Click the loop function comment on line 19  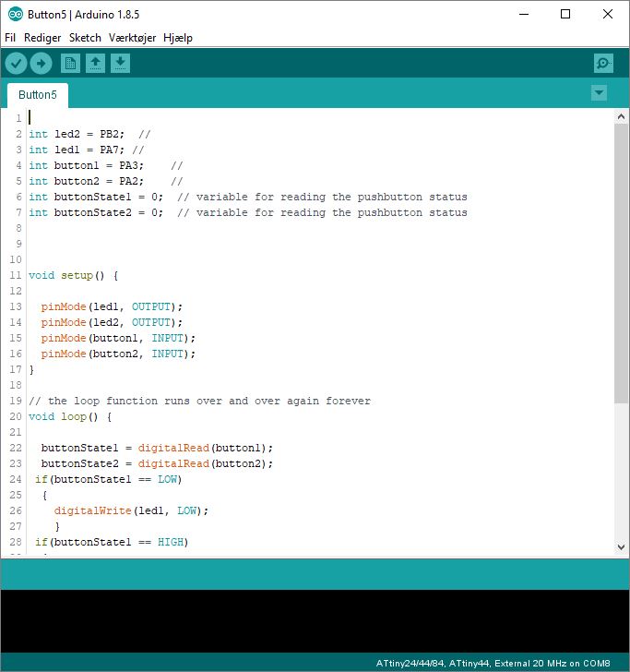(199, 402)
